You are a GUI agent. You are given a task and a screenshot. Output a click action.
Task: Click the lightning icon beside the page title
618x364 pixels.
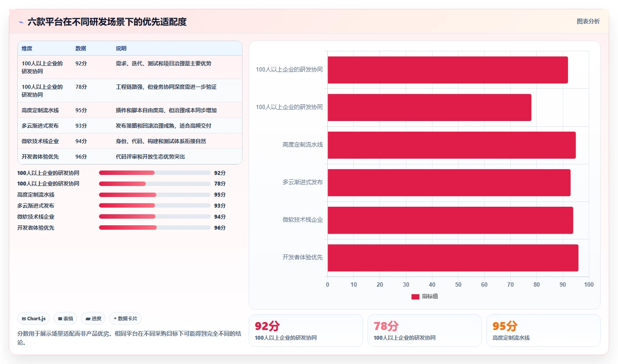[x=21, y=22]
